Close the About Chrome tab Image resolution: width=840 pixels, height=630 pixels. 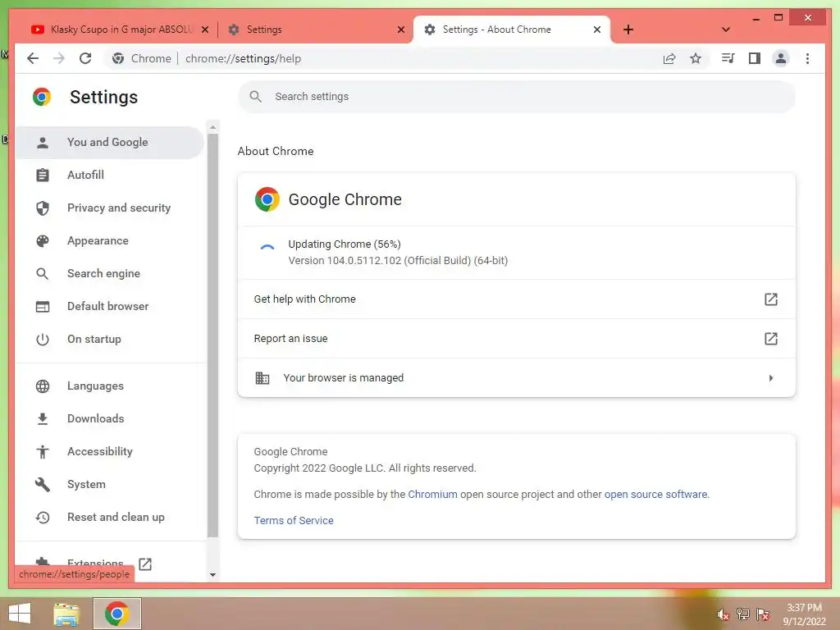click(x=597, y=30)
